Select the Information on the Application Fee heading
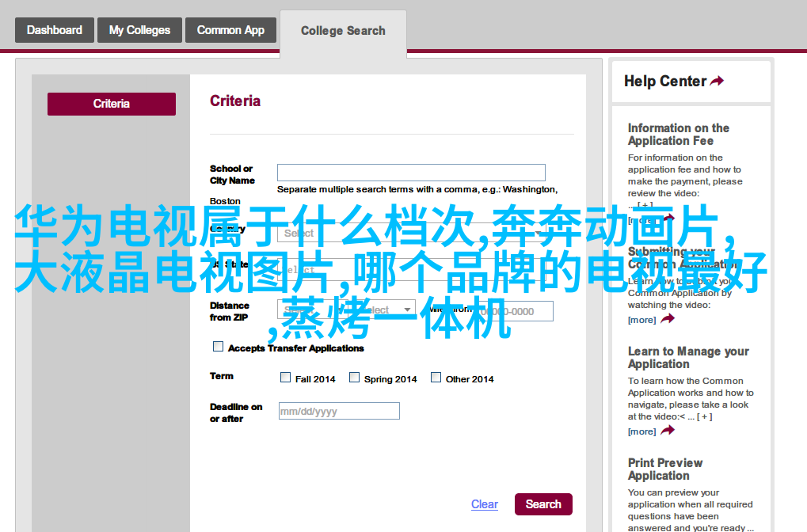807x532 pixels. tap(679, 135)
